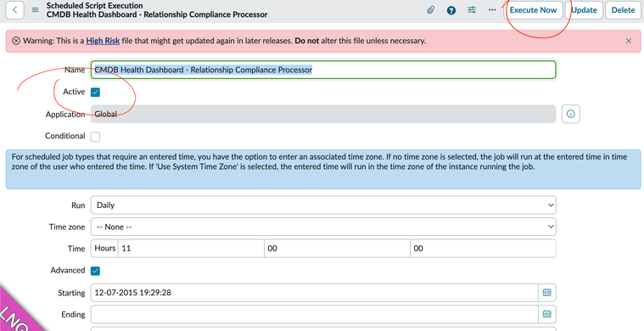Delete the scheduled script record
The width and height of the screenshot is (644, 331).
click(623, 10)
